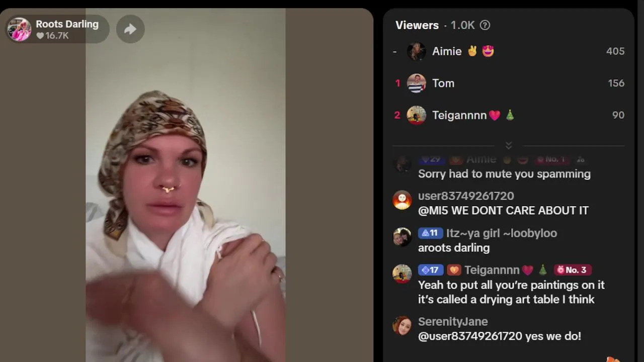644x362 pixels.
Task: Open Tom's avatar in viewer ranking
Action: pos(416,83)
